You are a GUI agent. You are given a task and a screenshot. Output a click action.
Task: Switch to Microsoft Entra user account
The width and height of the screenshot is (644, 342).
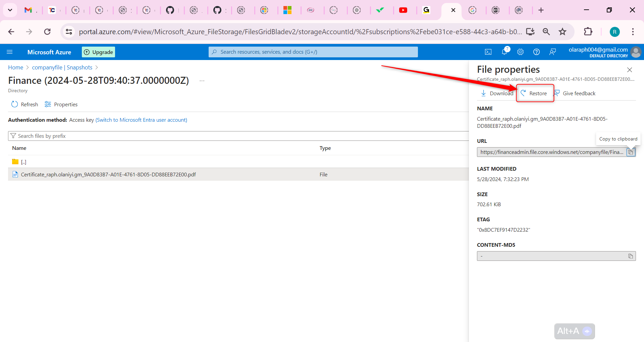pos(141,120)
